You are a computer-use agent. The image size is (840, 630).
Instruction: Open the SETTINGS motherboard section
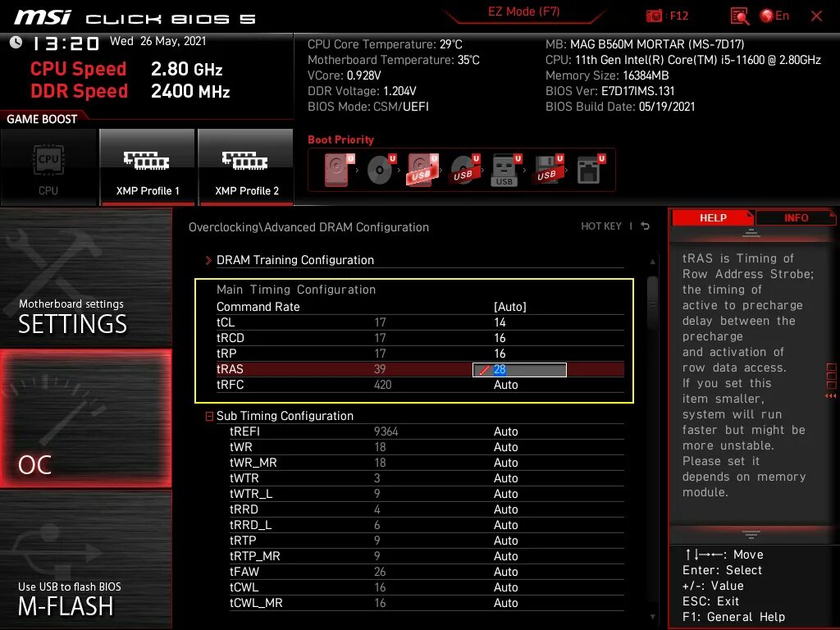click(x=85, y=277)
